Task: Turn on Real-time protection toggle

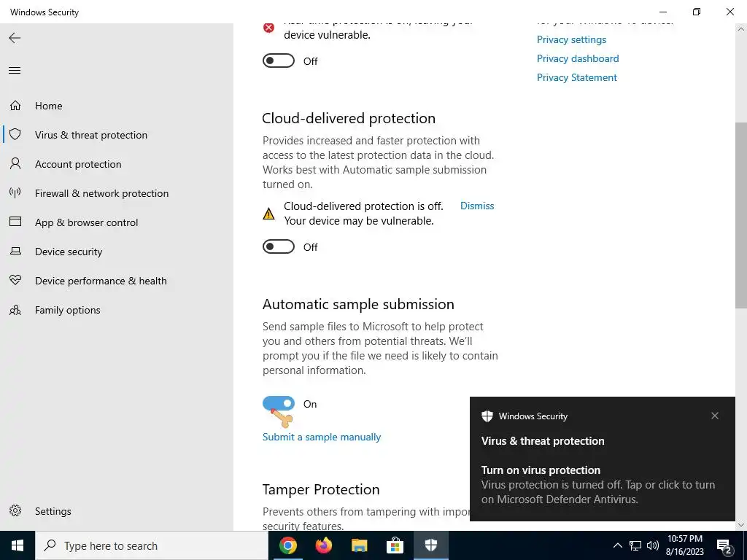Action: click(x=279, y=61)
